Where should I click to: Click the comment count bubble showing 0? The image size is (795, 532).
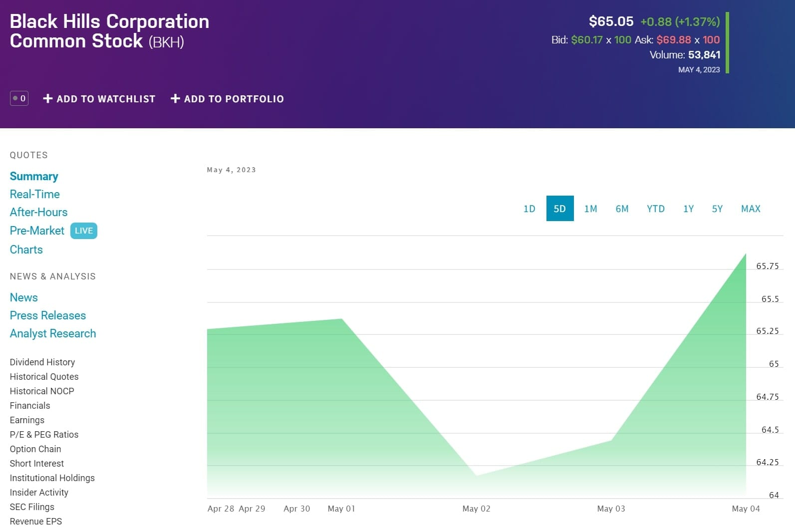pyautogui.click(x=19, y=98)
